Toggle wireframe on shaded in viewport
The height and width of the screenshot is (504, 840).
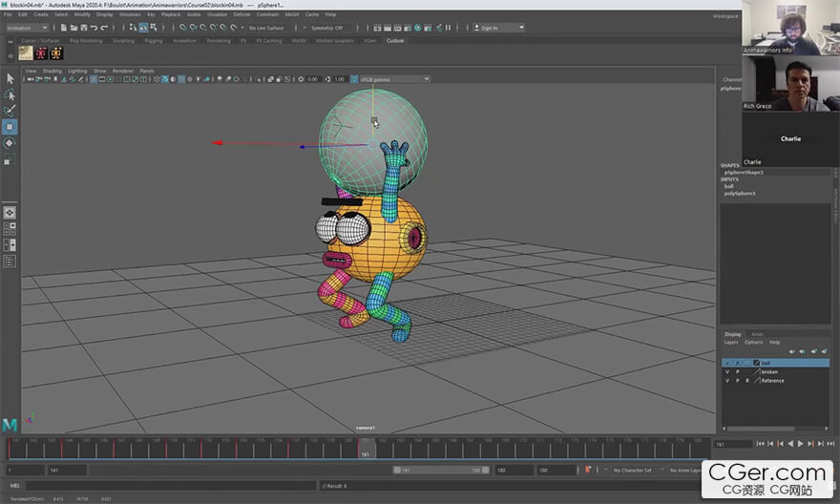pyautogui.click(x=181, y=79)
